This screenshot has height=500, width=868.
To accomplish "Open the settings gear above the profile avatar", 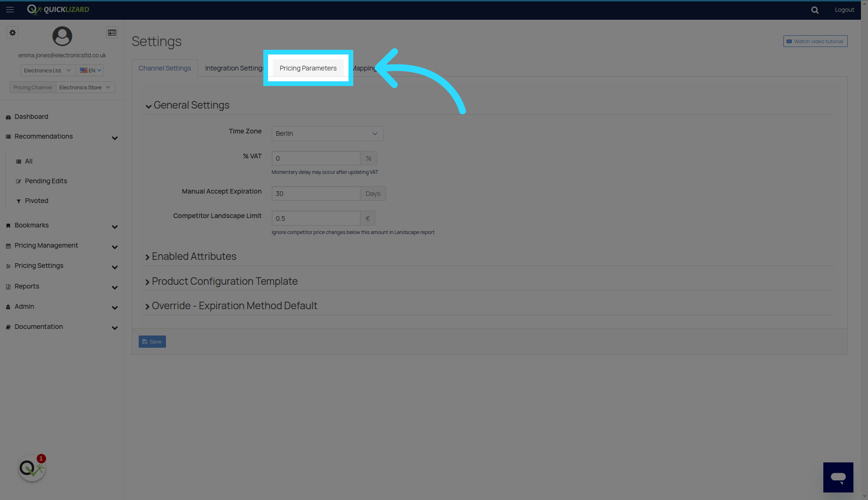I will 12,32.
